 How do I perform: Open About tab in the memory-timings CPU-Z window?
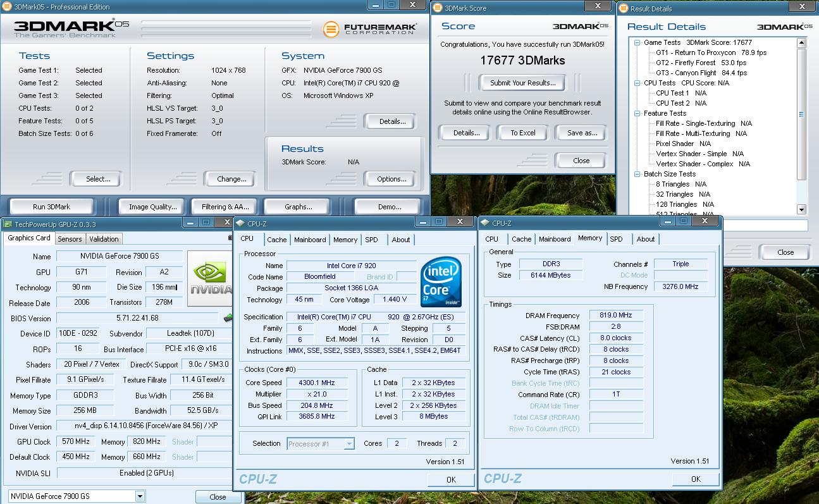646,239
